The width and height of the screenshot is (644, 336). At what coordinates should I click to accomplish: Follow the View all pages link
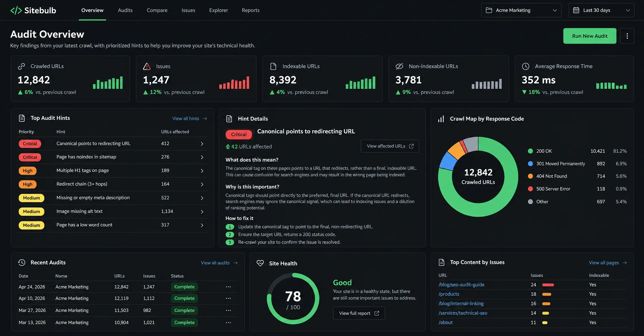pos(608,263)
